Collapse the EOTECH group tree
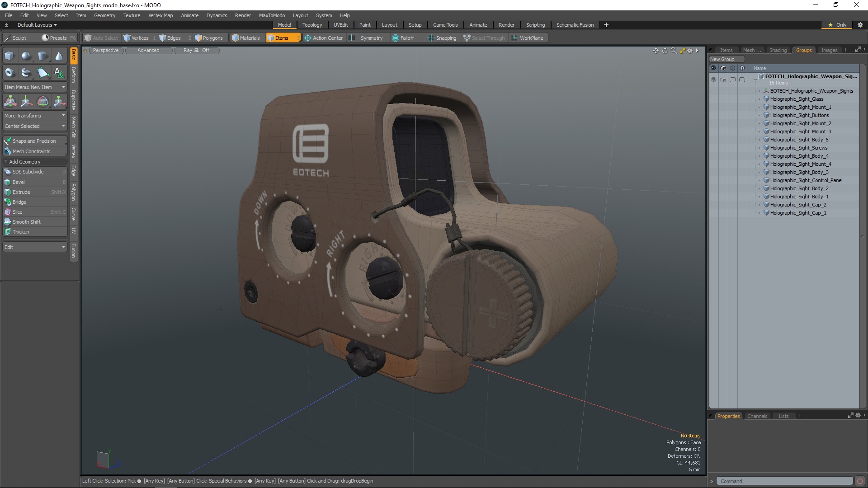This screenshot has height=488, width=868. [755, 80]
